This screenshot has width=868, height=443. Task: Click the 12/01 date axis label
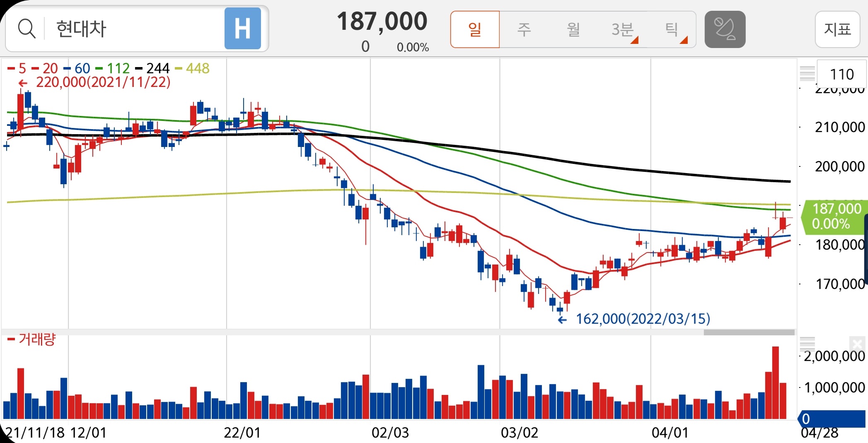pos(88,433)
